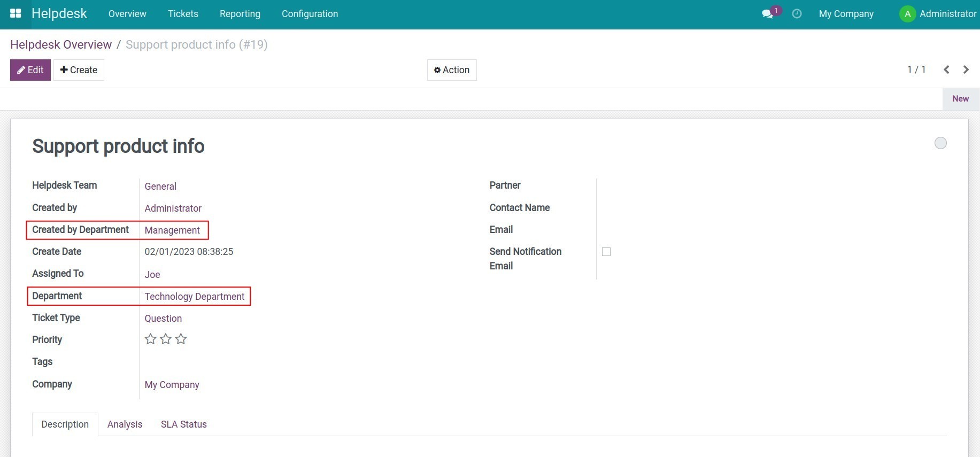Set priority to first star

(x=151, y=339)
